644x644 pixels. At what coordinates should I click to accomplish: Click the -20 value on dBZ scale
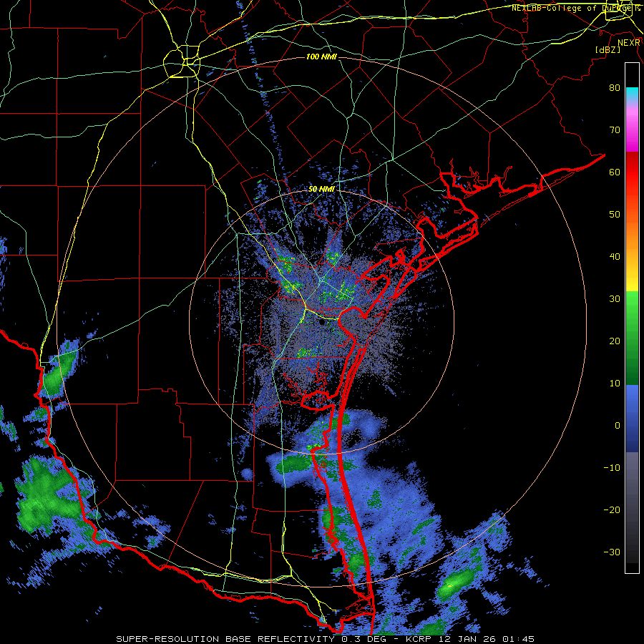612,509
